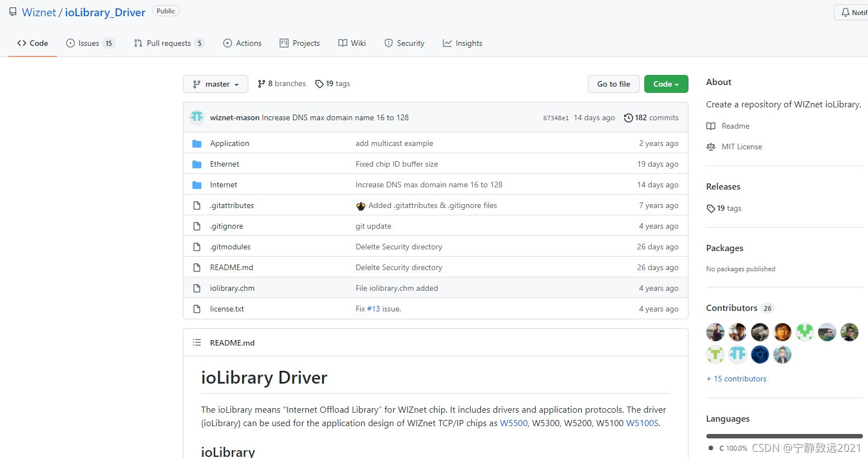Open the license.txt file
The height and width of the screenshot is (458, 868).
[x=227, y=309]
